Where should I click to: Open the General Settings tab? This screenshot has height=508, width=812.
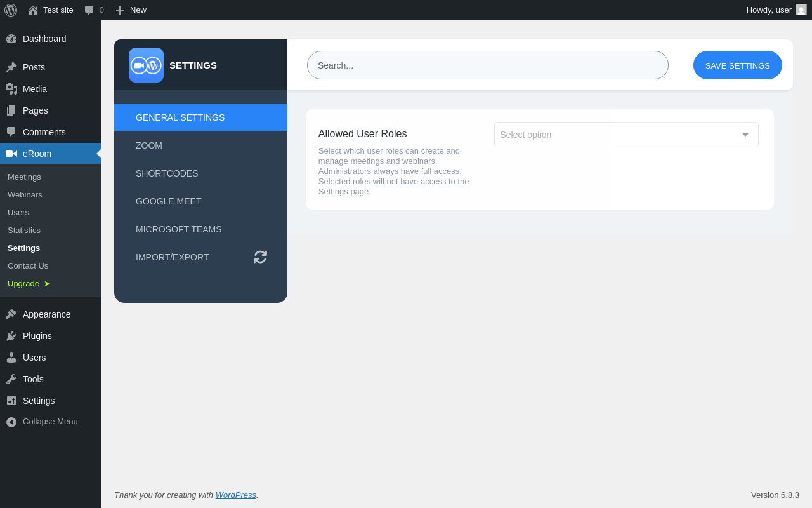(200, 117)
